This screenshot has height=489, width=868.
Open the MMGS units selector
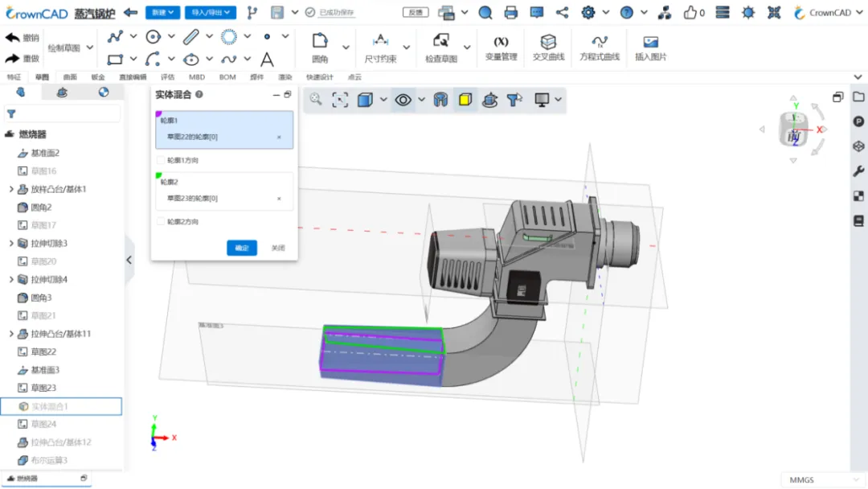822,479
